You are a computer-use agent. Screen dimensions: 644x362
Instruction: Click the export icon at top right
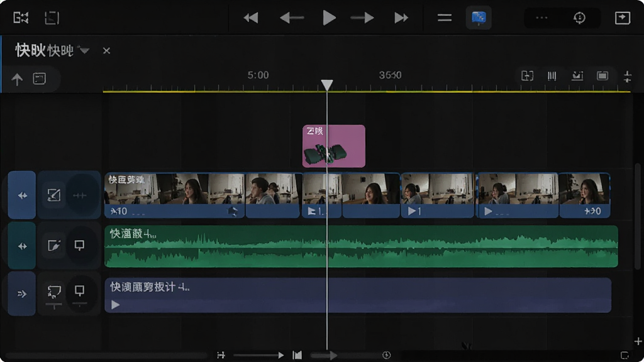[x=622, y=18]
